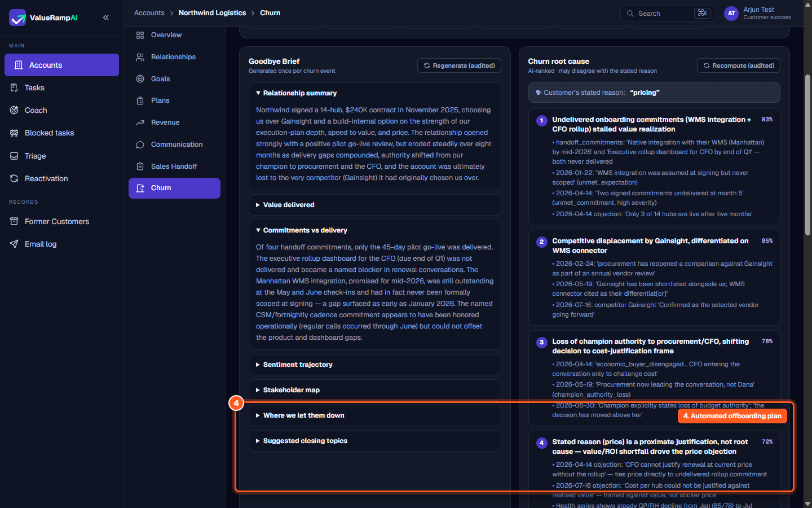Click the Tasks sidebar icon
The height and width of the screenshot is (508, 812).
point(14,87)
